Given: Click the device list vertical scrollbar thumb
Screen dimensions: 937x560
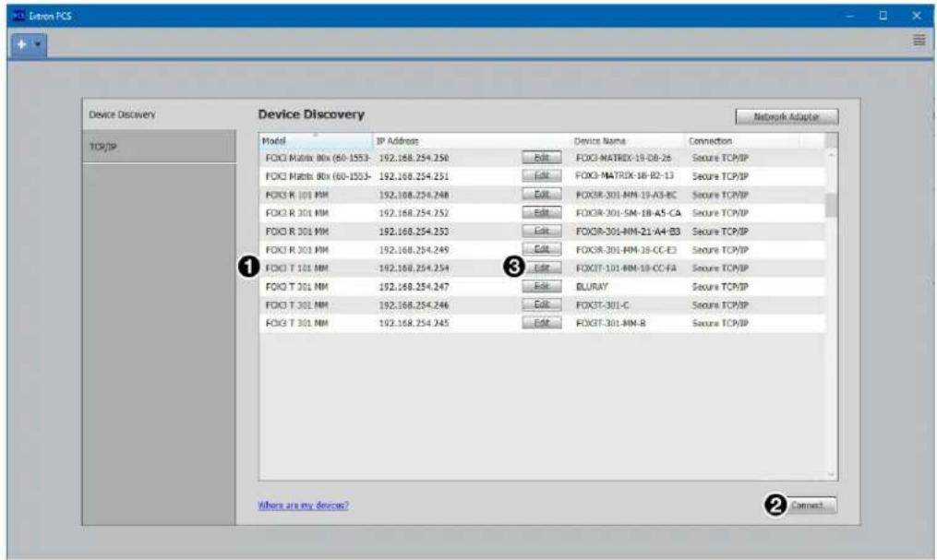Looking at the screenshot, I should point(831,205).
